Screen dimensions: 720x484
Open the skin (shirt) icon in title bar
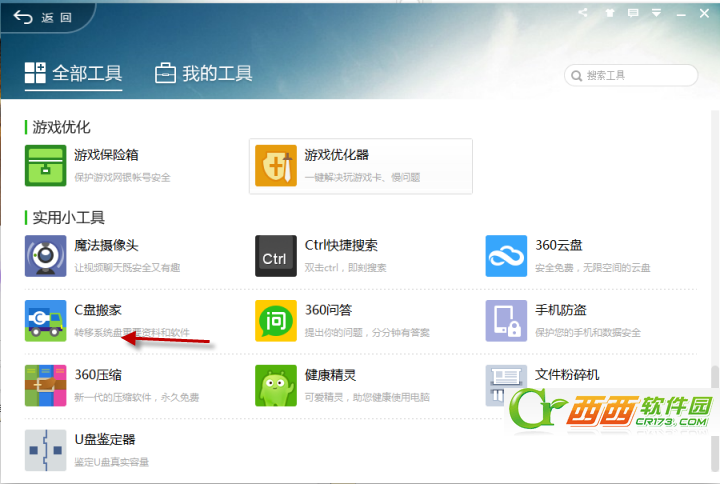click(x=610, y=13)
